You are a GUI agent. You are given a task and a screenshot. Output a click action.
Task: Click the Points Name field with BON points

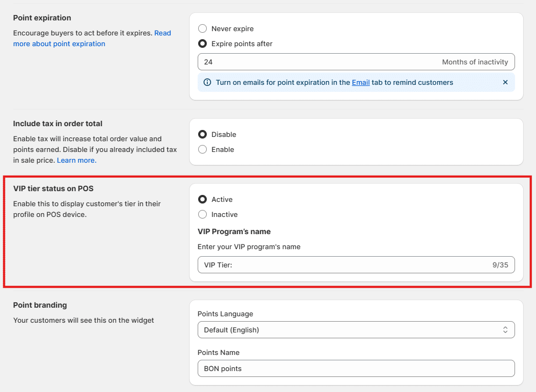pyautogui.click(x=356, y=368)
